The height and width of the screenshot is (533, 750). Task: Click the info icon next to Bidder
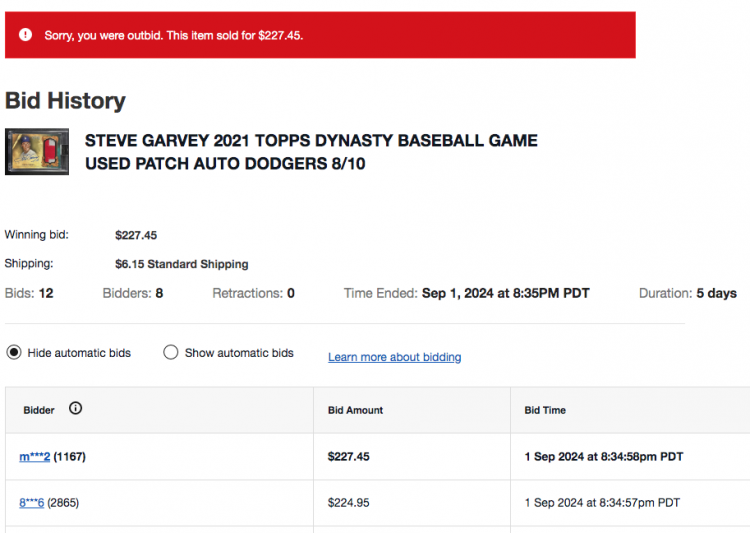coord(76,408)
